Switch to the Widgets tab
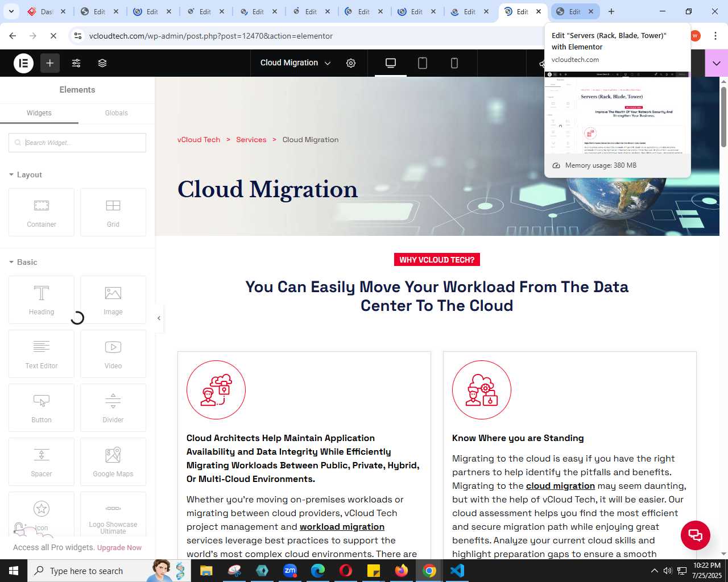This screenshot has width=728, height=582. pyautogui.click(x=39, y=113)
